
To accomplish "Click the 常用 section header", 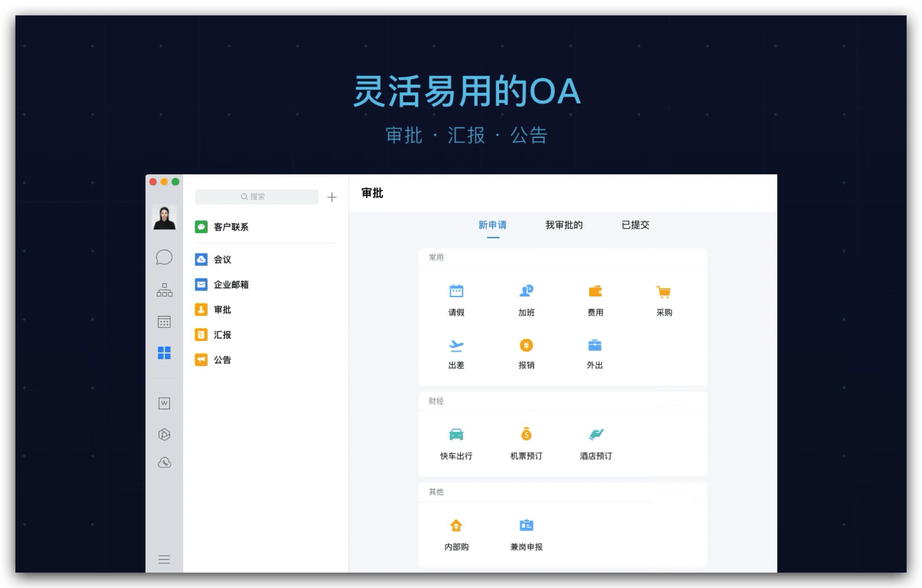I will click(436, 257).
